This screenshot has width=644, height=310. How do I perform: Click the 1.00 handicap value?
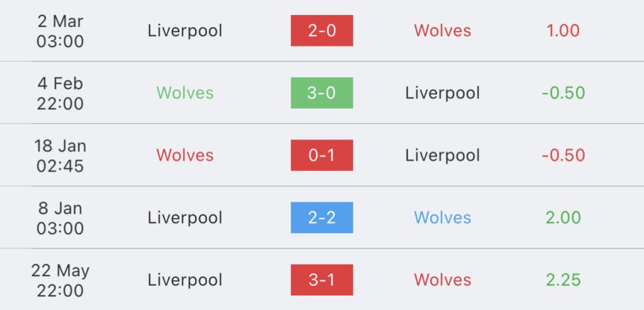pos(563,31)
